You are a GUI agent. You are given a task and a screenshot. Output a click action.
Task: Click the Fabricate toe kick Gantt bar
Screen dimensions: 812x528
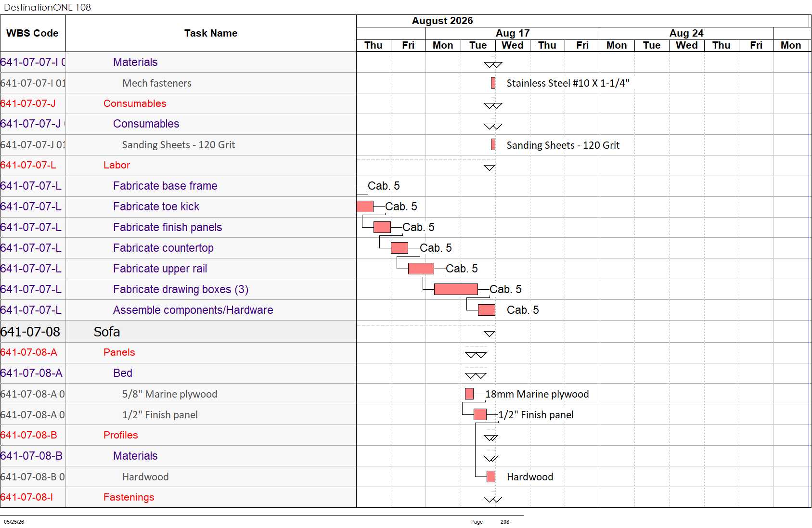click(x=365, y=206)
